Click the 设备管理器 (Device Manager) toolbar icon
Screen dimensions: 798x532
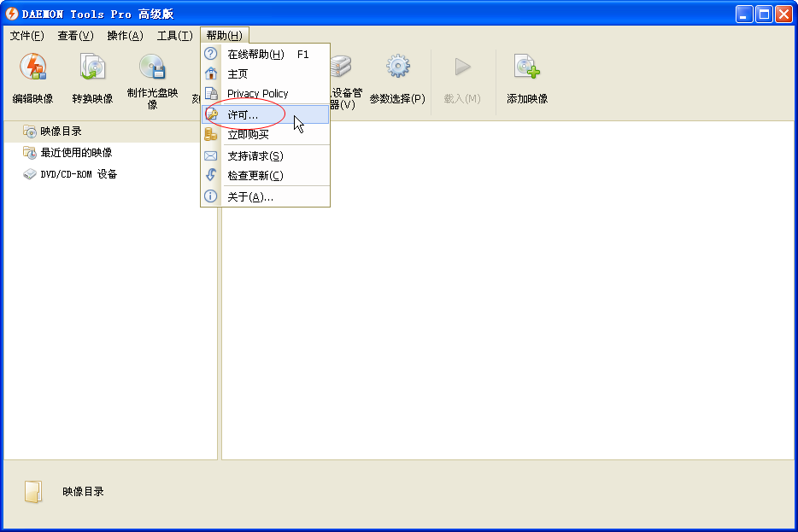342,68
